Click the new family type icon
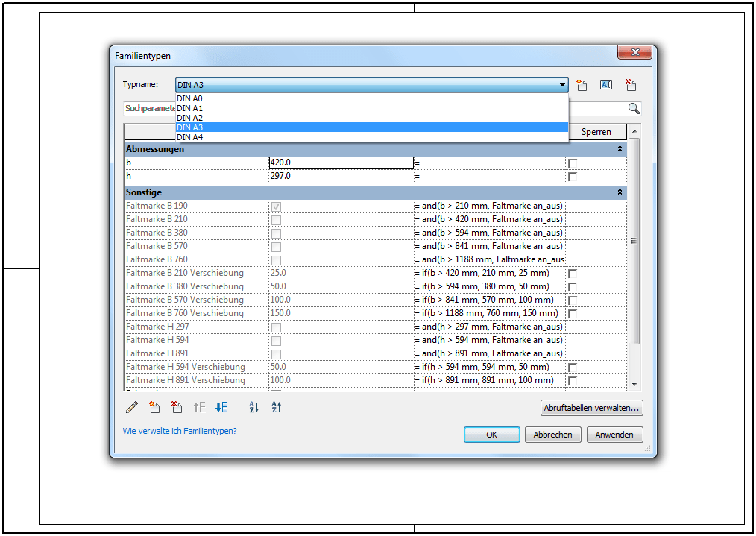This screenshot has height=536, width=756. coord(582,85)
